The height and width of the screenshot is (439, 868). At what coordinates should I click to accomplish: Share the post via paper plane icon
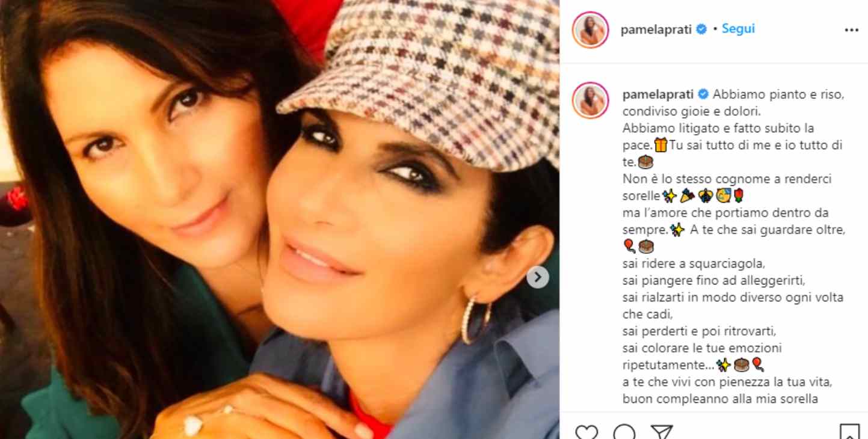(x=662, y=432)
